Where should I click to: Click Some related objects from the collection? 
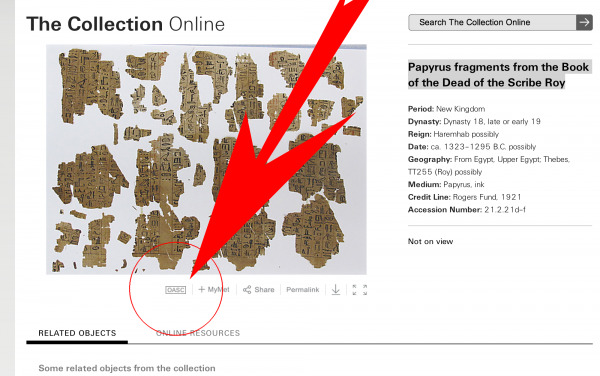pyautogui.click(x=127, y=368)
